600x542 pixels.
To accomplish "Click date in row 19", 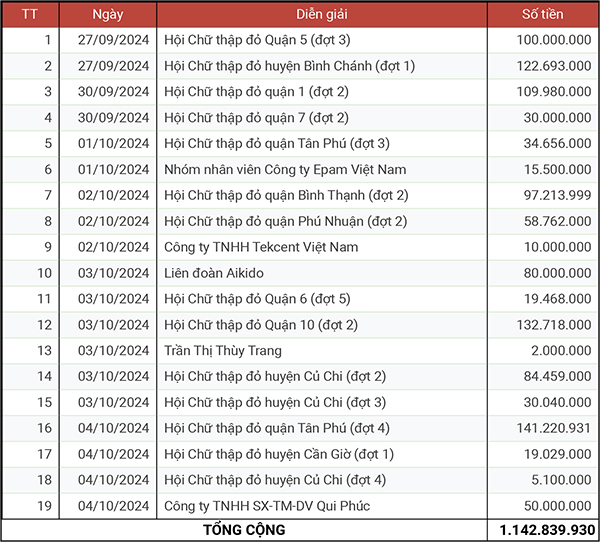I will 113,506.
